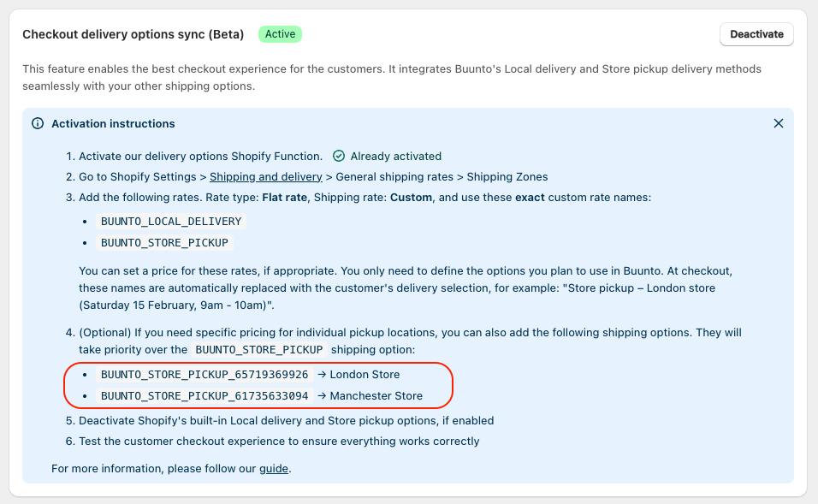Open the guide link
This screenshot has height=504, width=818.
tap(274, 469)
